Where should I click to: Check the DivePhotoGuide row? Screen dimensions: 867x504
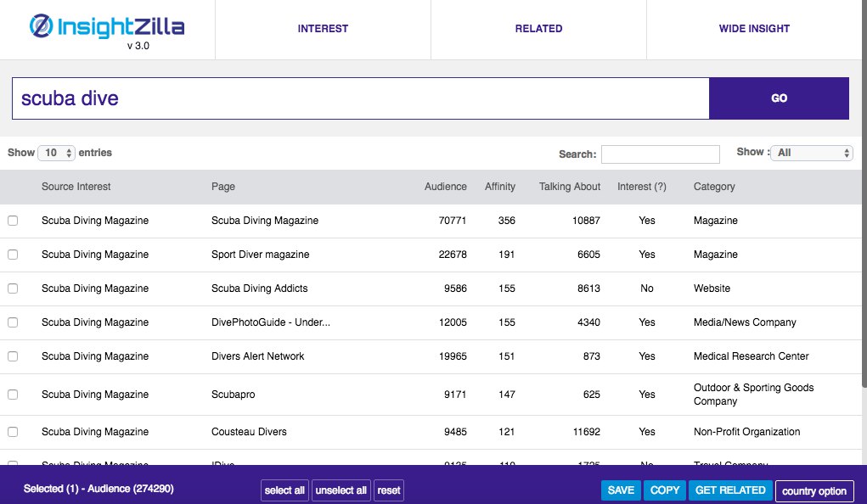pos(13,322)
